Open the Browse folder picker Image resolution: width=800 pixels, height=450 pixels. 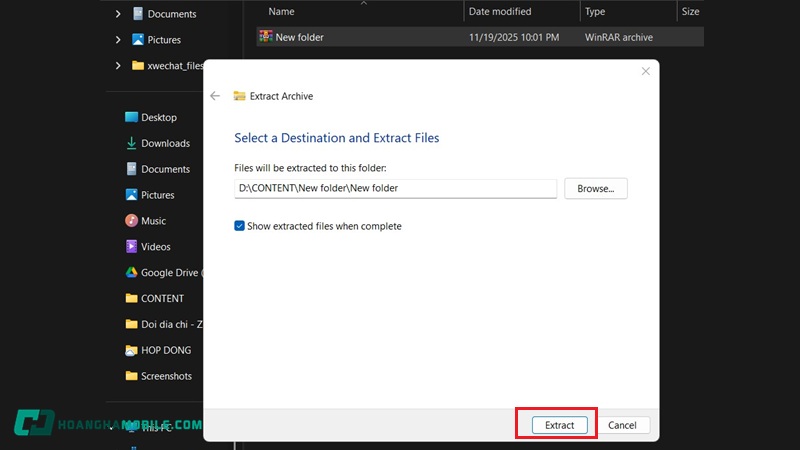point(595,188)
